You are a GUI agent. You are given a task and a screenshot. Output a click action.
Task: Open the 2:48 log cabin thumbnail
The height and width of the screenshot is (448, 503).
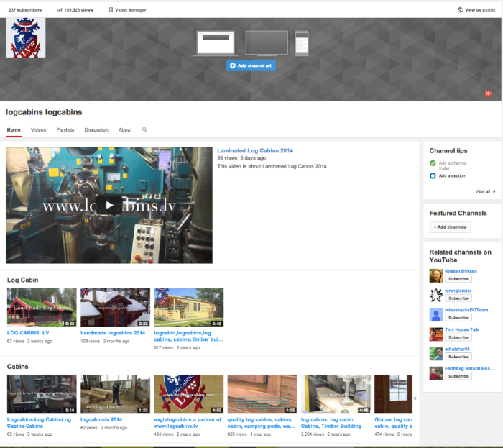coord(188,308)
